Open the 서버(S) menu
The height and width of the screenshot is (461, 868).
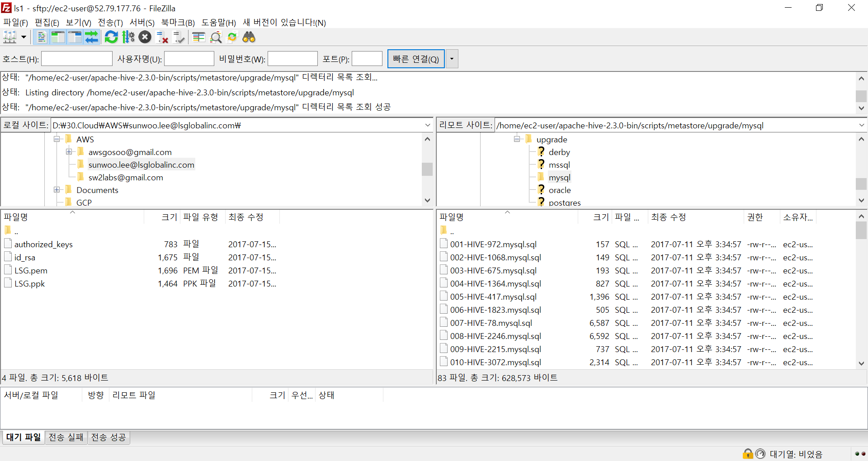[142, 22]
